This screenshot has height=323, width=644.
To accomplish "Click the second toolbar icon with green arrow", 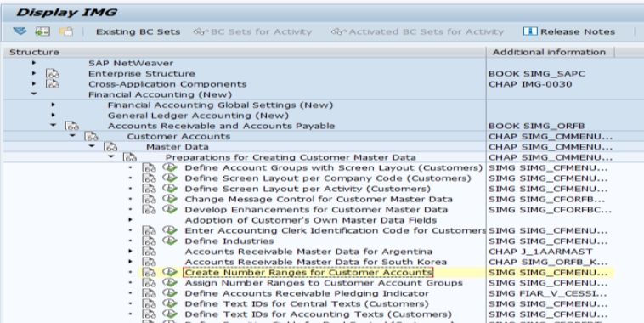I will tap(42, 31).
